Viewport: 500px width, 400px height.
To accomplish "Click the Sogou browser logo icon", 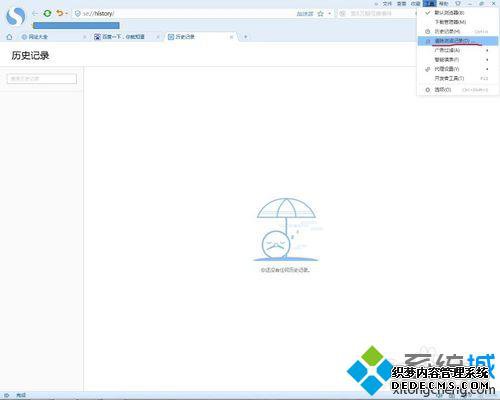I will 15,16.
